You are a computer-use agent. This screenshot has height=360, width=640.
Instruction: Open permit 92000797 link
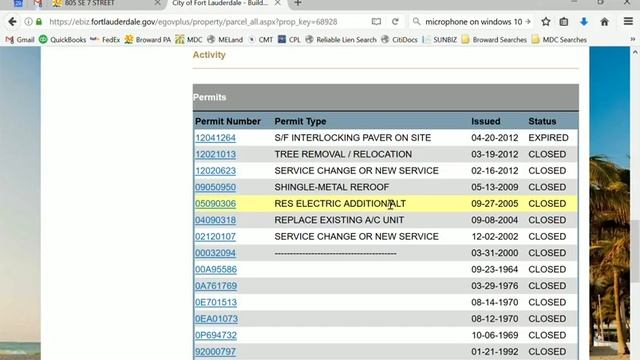(x=215, y=351)
